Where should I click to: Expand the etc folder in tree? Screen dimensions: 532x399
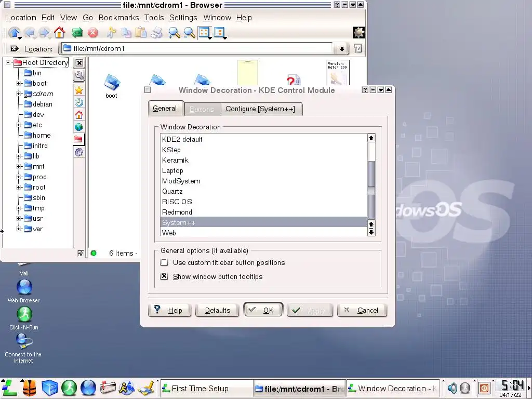pyautogui.click(x=19, y=125)
